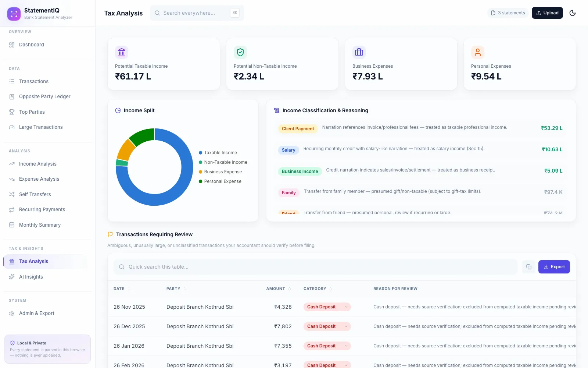Click the Client Payment tag
588x368 pixels.
[298, 129]
